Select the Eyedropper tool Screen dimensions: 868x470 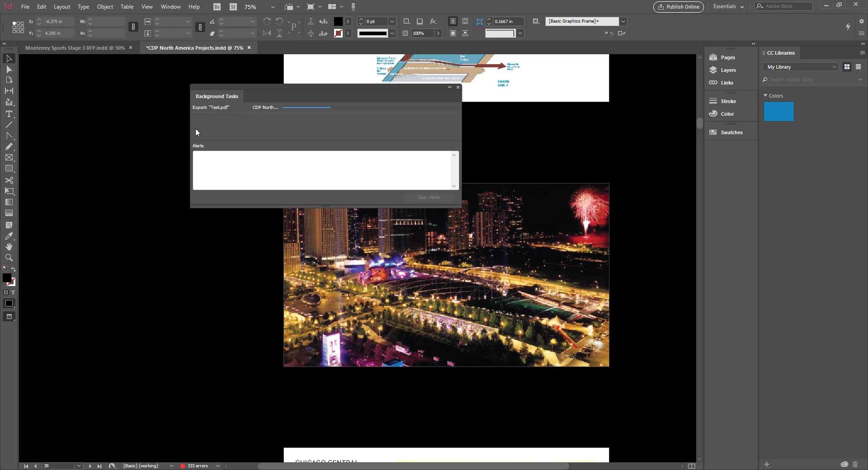[x=9, y=236]
